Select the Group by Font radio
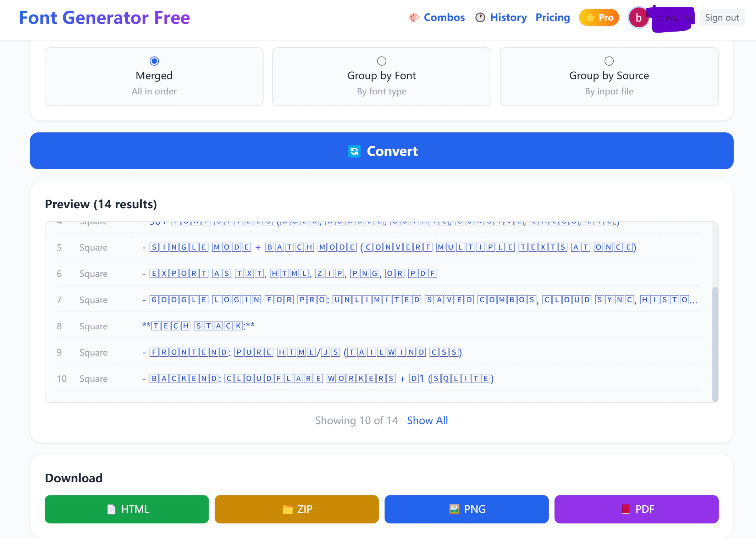 pyautogui.click(x=382, y=61)
